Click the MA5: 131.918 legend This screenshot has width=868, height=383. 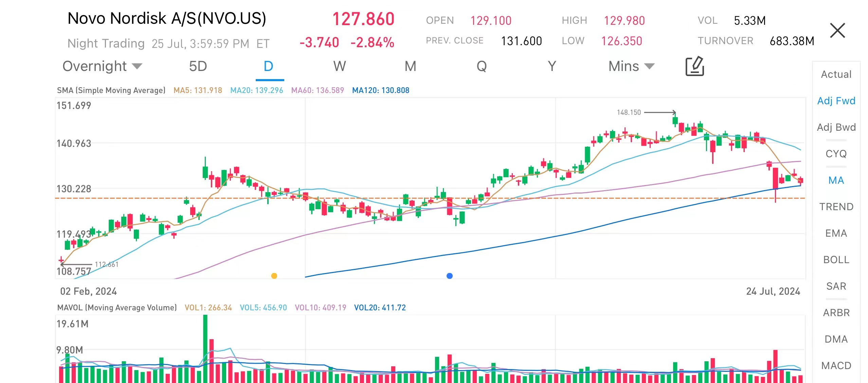point(198,90)
